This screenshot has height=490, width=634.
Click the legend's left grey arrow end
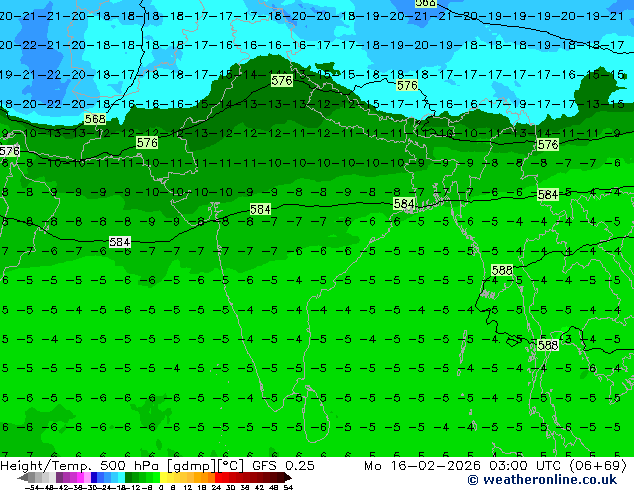coord(23,478)
